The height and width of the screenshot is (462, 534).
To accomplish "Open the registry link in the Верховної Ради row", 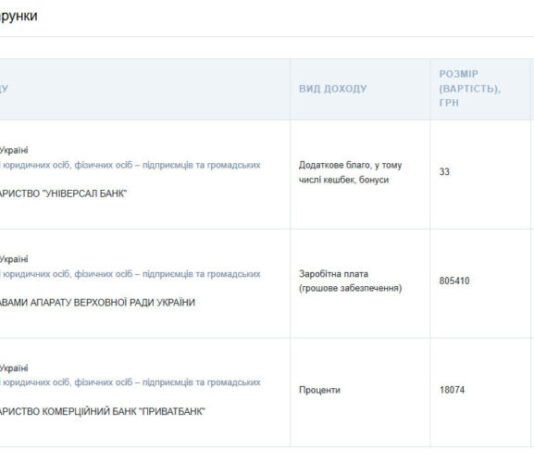I will (130, 274).
